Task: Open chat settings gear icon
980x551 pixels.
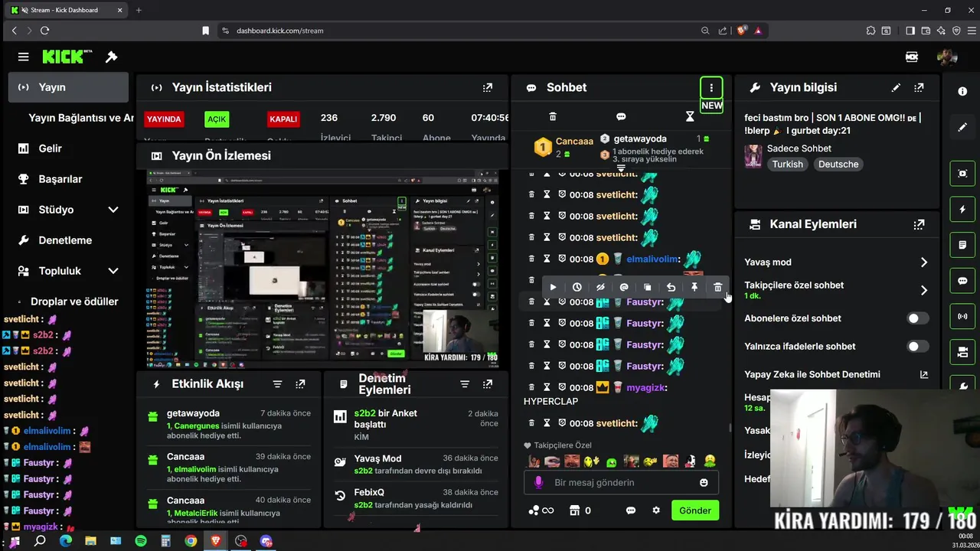Action: coord(656,510)
